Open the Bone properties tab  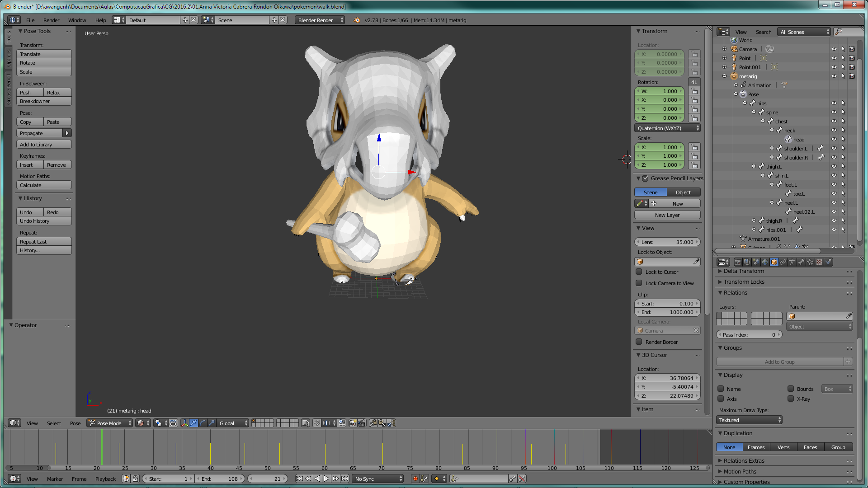[801, 262]
